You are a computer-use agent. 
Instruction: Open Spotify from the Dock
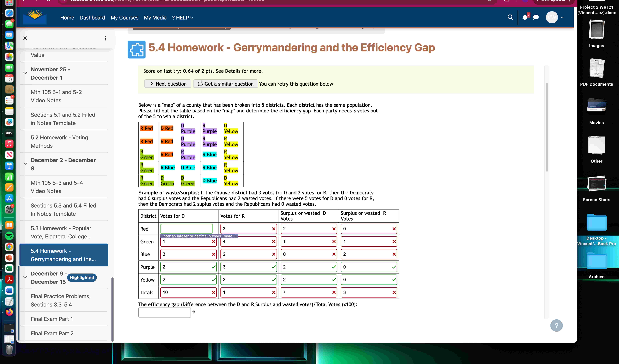click(9, 236)
